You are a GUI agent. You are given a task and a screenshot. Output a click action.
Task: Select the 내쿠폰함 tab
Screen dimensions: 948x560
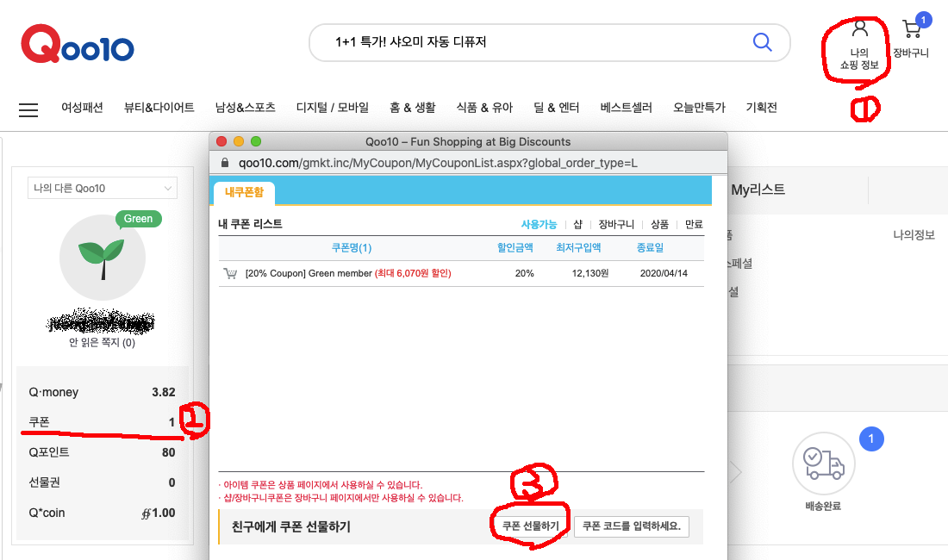point(244,192)
